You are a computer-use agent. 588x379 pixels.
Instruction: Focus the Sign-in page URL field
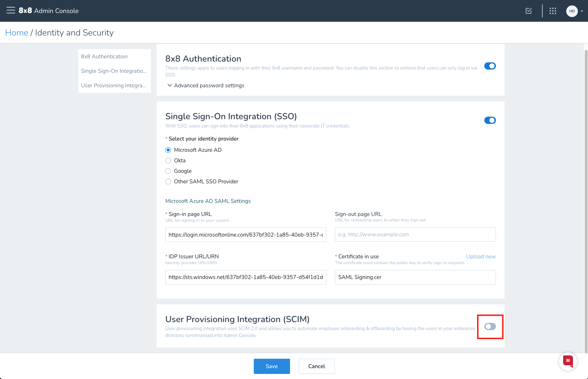pos(246,235)
